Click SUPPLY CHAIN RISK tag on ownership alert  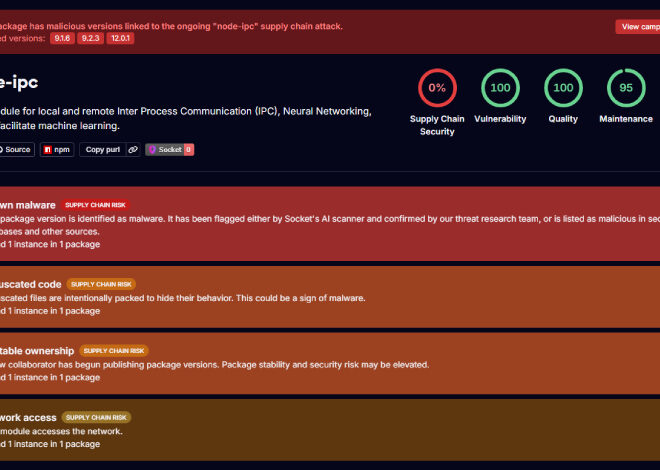coord(114,351)
